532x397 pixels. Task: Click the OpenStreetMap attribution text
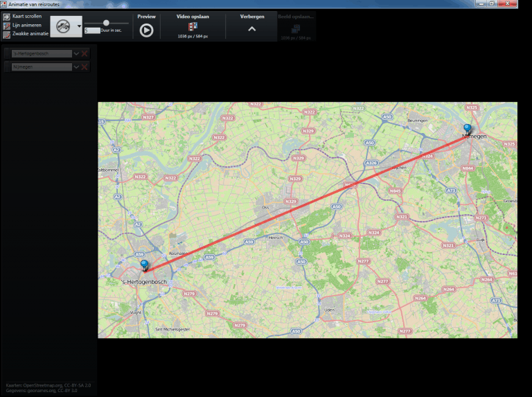tap(48, 385)
